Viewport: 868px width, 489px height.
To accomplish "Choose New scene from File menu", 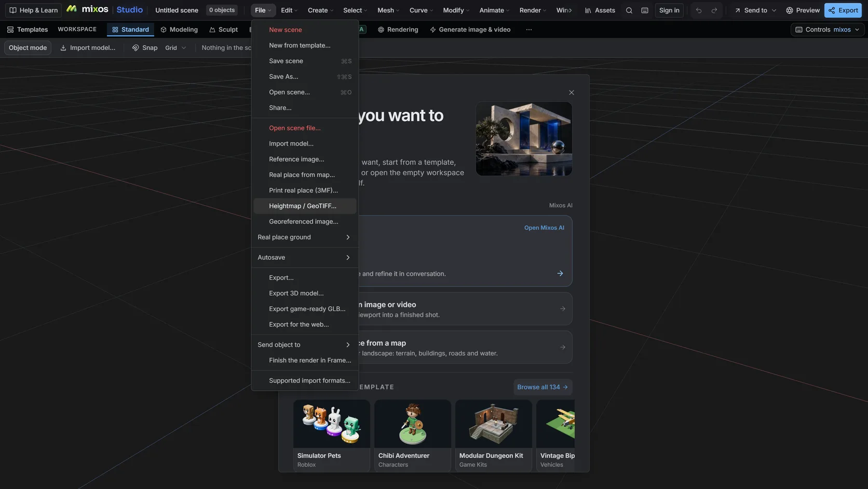I will tap(304, 30).
